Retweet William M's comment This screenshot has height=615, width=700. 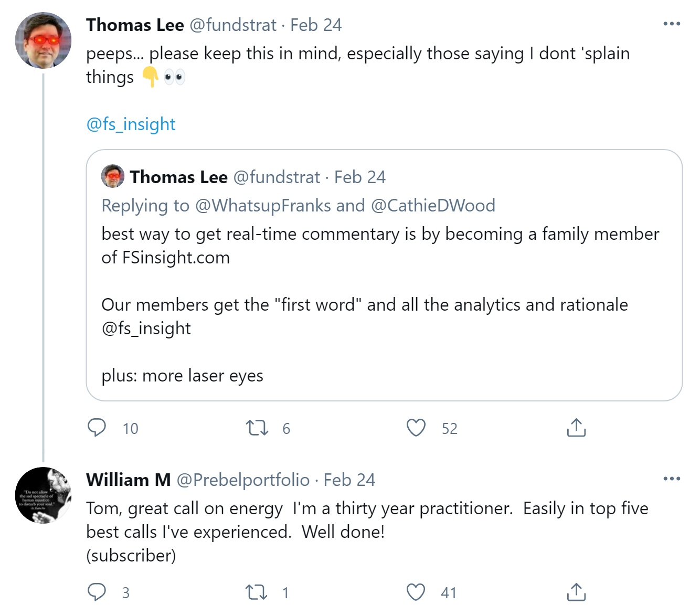pyautogui.click(x=257, y=592)
